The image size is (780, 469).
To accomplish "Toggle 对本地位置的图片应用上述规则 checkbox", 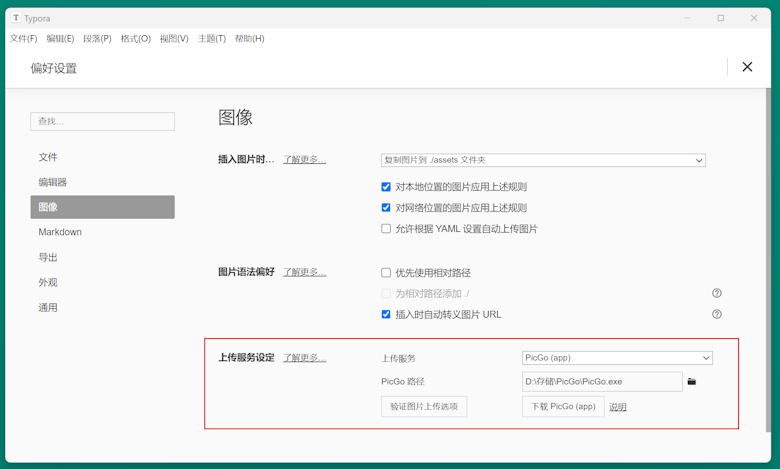I will point(386,187).
